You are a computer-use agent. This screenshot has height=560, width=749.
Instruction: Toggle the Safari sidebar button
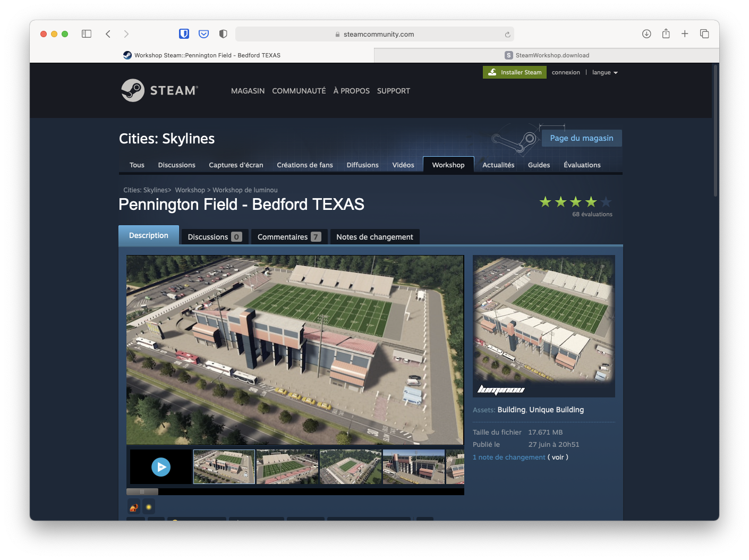tap(87, 34)
